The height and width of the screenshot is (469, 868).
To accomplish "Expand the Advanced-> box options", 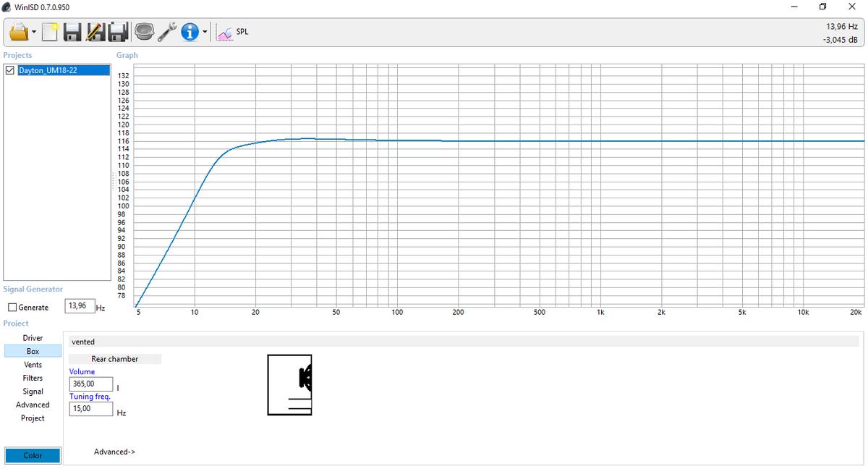I will (114, 452).
